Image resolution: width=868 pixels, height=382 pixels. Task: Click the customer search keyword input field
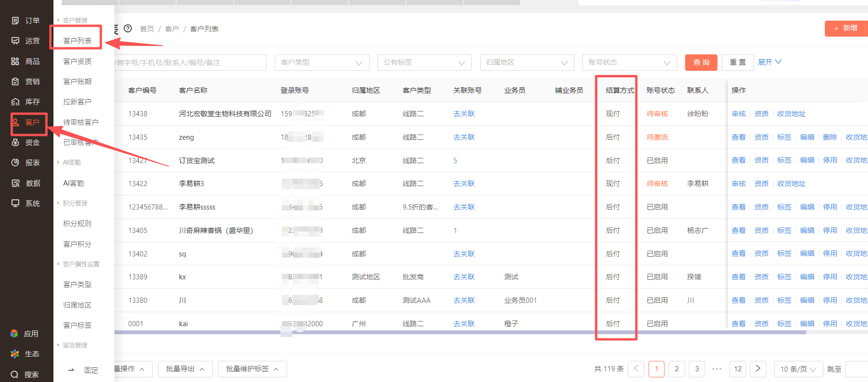[x=190, y=62]
